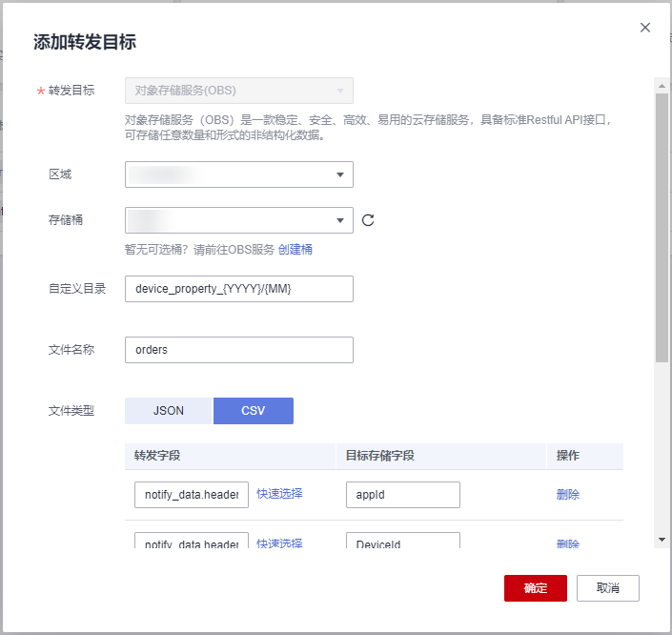Click 快速选择 in the appId row
672x635 pixels.
(279, 493)
